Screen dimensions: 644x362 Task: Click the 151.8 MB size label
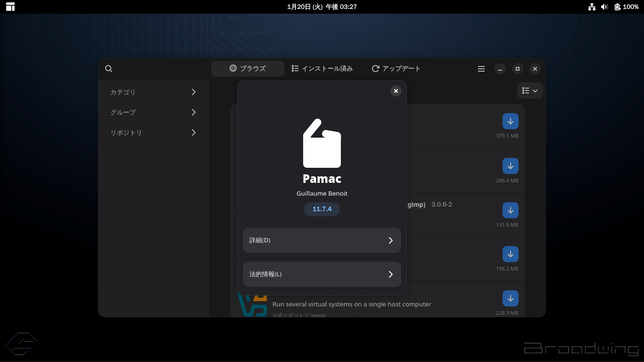point(507,225)
